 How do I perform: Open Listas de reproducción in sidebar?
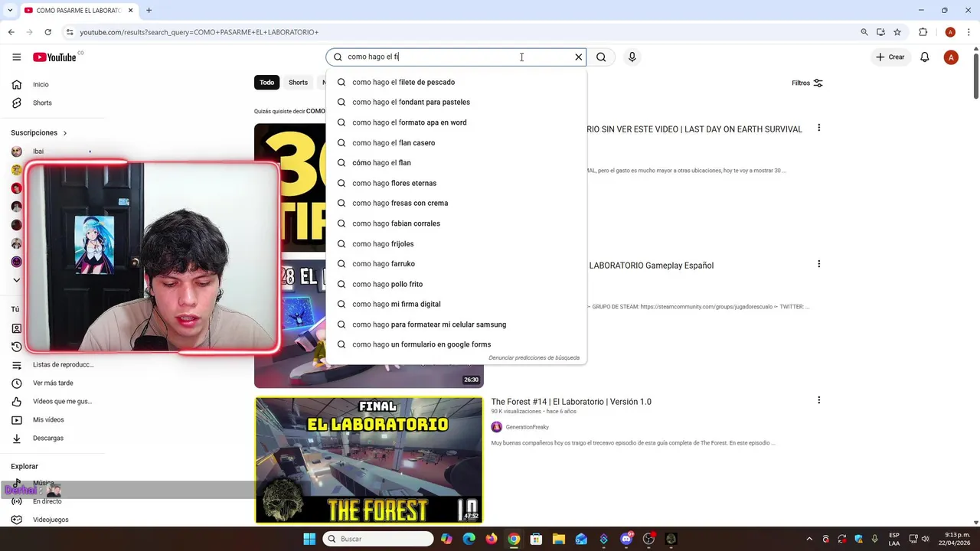(53, 365)
